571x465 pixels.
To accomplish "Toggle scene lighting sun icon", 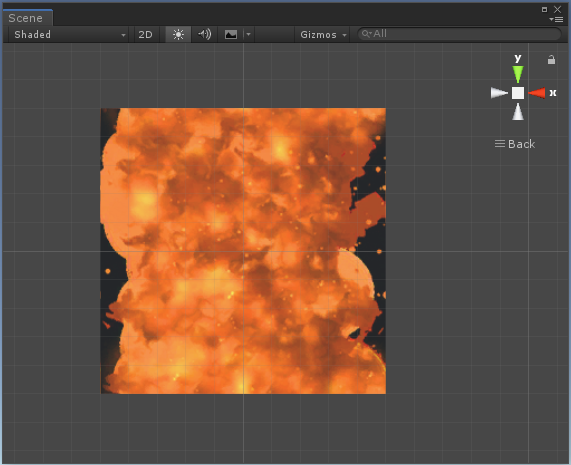I will [x=178, y=35].
